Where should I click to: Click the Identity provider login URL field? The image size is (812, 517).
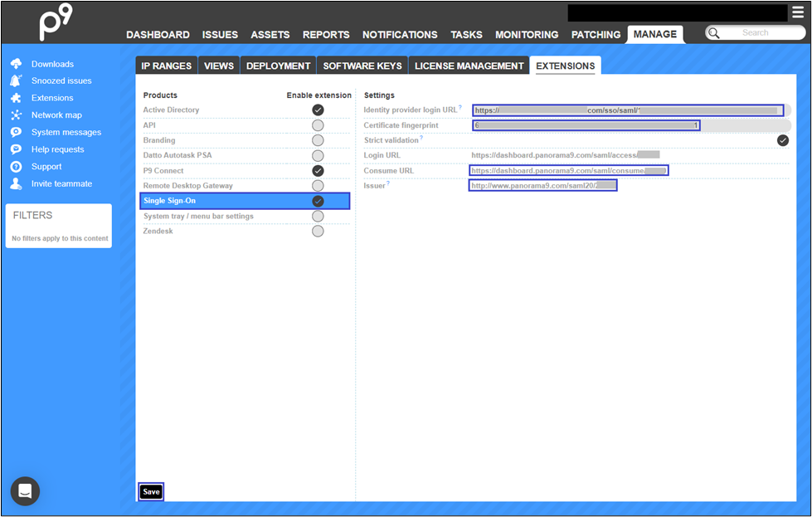[632, 110]
